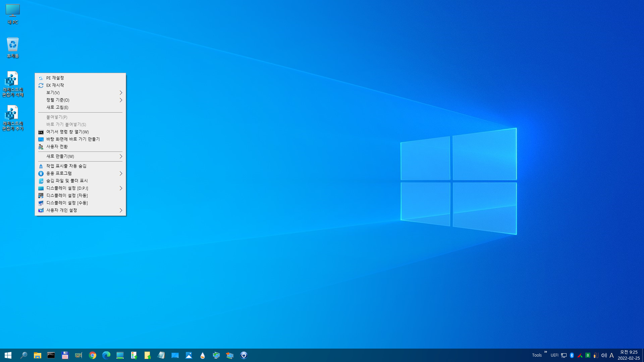Image resolution: width=644 pixels, height=362 pixels.
Task: Click the Tools toolbar label
Action: pyautogui.click(x=537, y=355)
